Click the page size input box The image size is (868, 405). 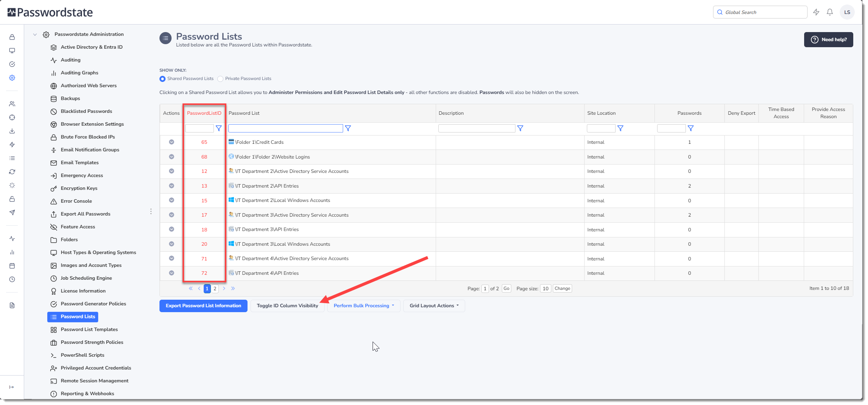tap(546, 288)
